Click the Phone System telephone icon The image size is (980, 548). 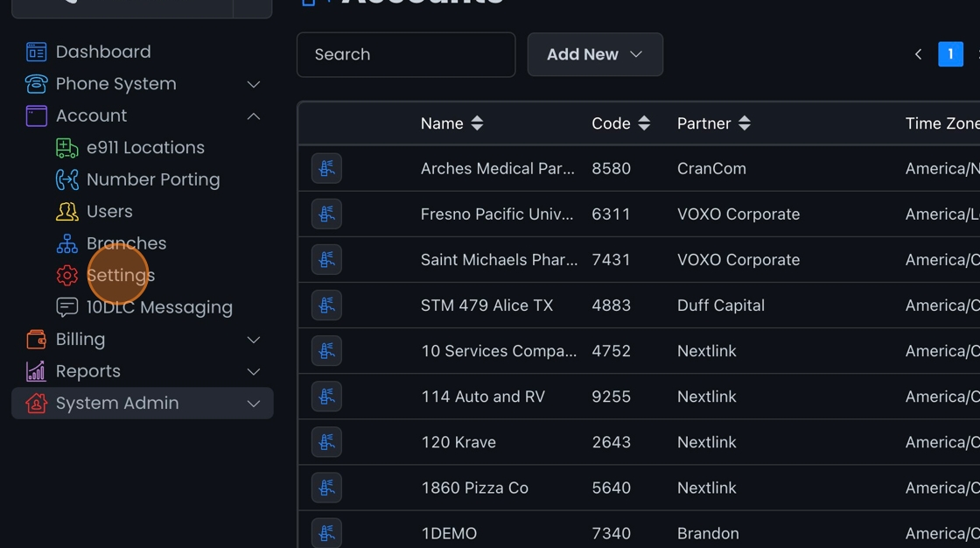point(36,84)
